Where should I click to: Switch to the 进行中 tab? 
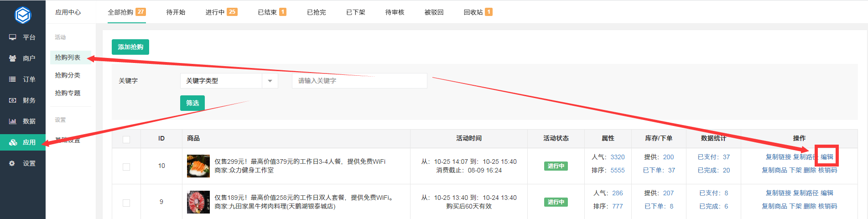click(221, 12)
